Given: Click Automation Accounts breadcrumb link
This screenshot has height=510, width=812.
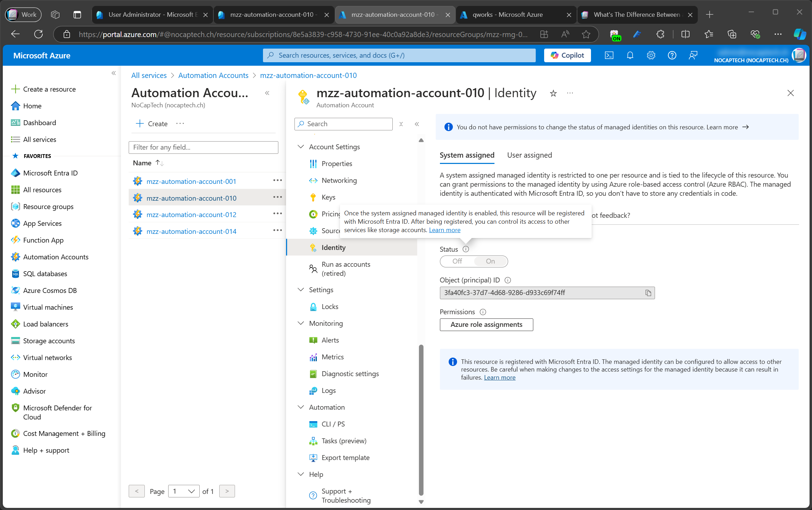Looking at the screenshot, I should point(213,76).
